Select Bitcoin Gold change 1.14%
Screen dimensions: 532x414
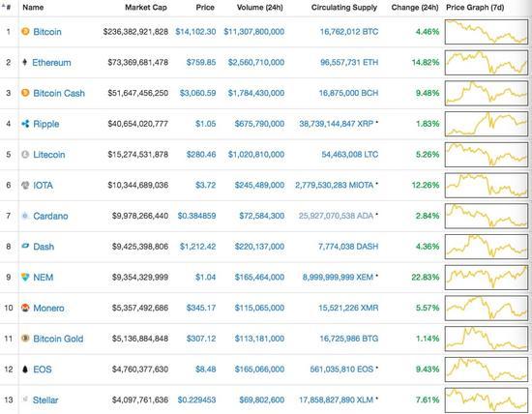coord(428,339)
